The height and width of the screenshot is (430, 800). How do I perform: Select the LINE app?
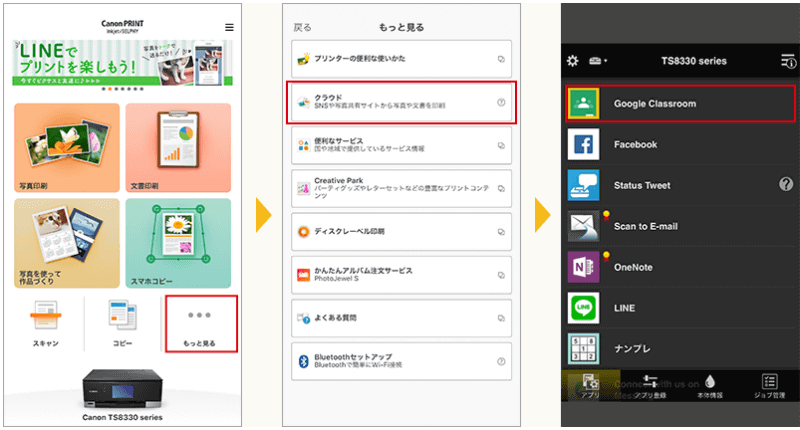point(680,308)
